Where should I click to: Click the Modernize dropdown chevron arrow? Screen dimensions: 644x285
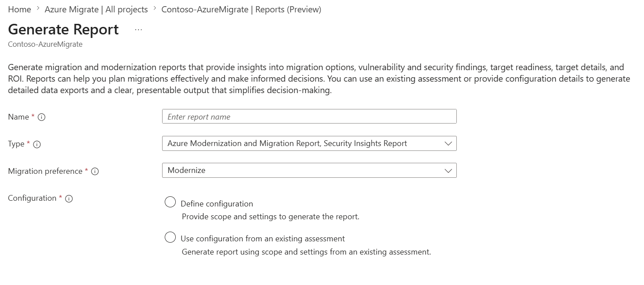pyautogui.click(x=448, y=170)
